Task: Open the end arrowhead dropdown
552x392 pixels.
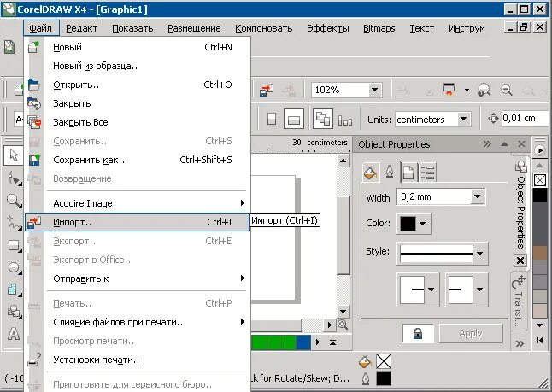Action: 479,290
